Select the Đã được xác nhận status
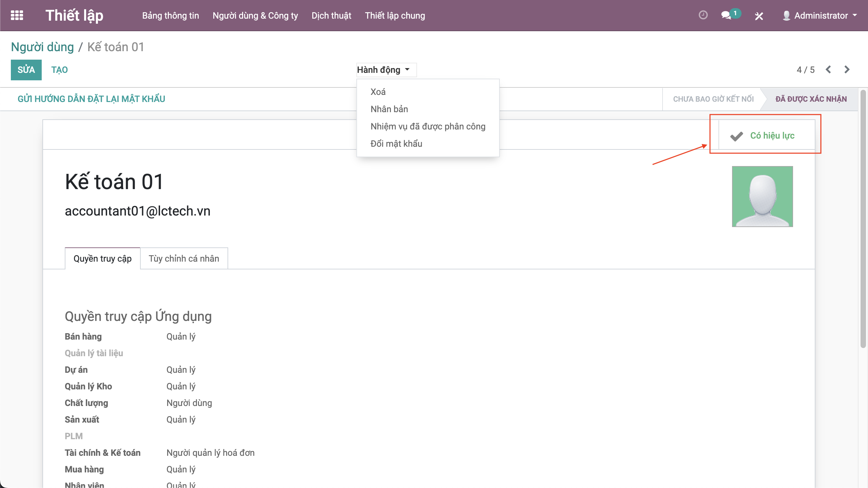868x488 pixels. pyautogui.click(x=811, y=99)
